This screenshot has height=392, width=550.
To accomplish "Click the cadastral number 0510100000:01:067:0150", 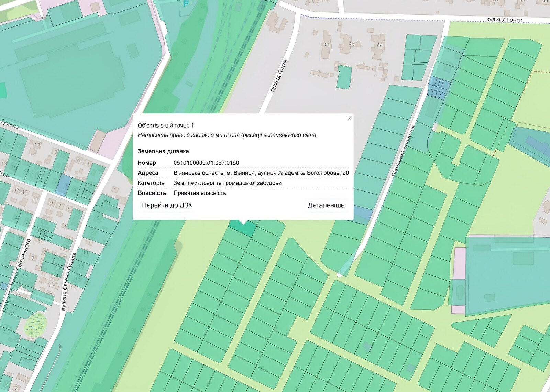I will click(206, 163).
